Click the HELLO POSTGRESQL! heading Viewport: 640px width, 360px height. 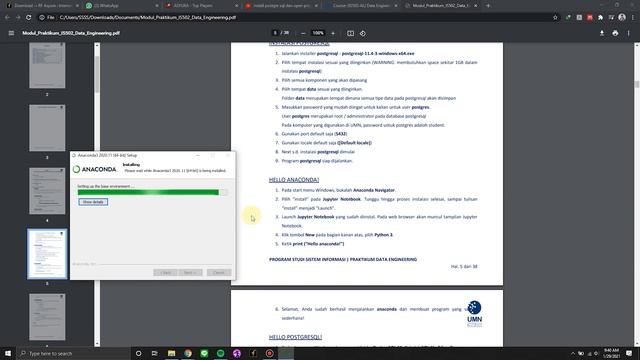(295, 337)
